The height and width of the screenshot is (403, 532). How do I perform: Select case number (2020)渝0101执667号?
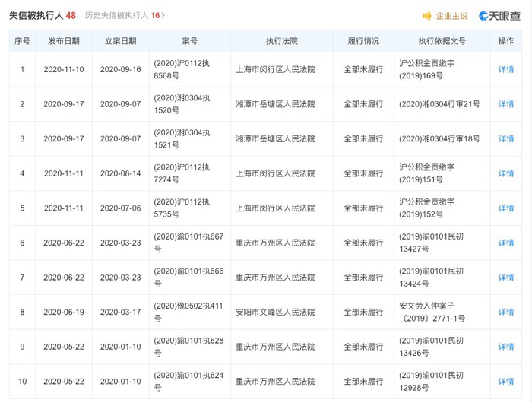(188, 243)
